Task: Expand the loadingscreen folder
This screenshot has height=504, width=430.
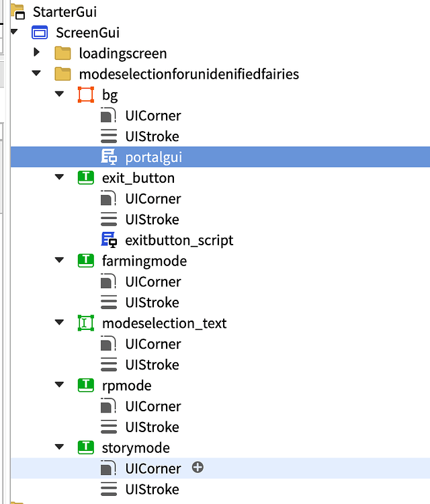Action: coord(37,52)
